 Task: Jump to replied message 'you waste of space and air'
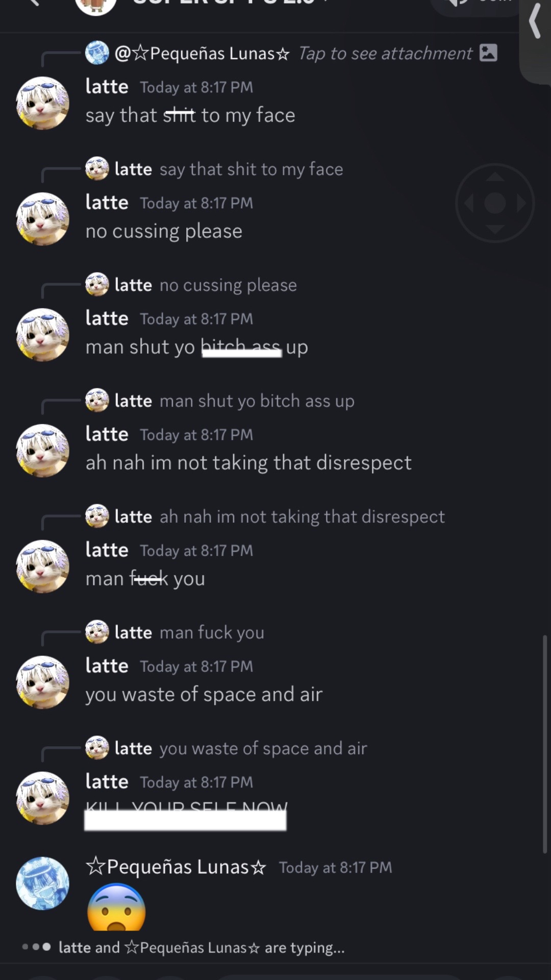[x=263, y=748]
